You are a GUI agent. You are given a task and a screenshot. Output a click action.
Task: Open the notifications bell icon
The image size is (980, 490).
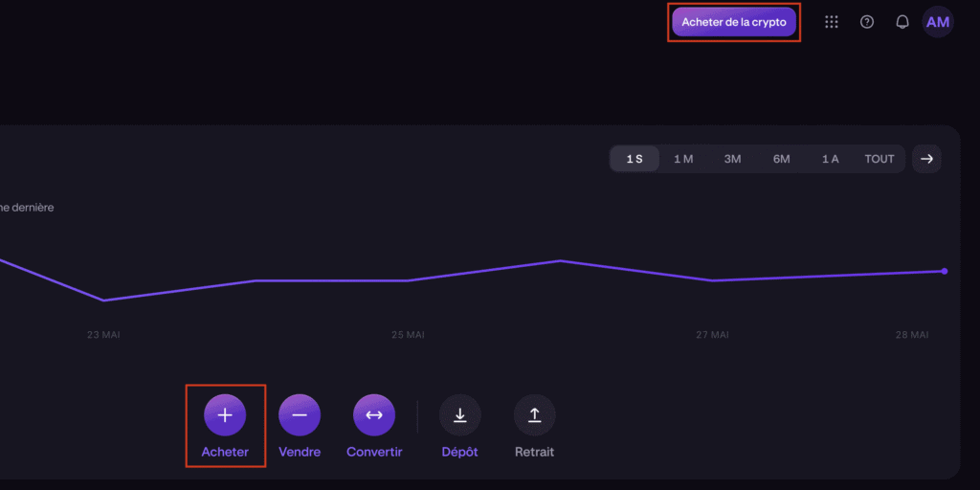[902, 22]
